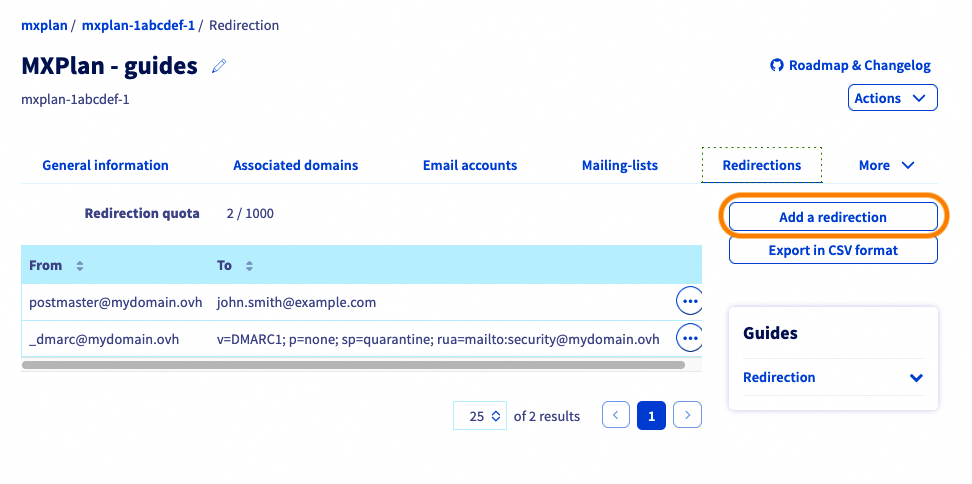Navigate to mxplan breadcrumb link

[x=43, y=25]
